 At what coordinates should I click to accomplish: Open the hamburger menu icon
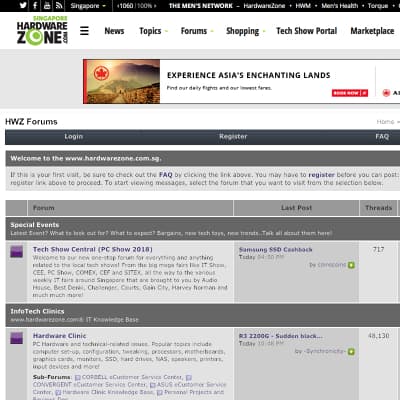(x=84, y=31)
